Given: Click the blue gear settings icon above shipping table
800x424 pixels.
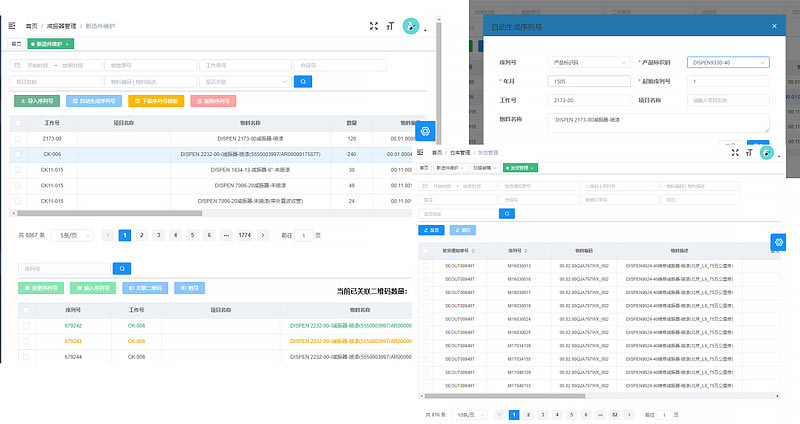Looking at the screenshot, I should (780, 242).
